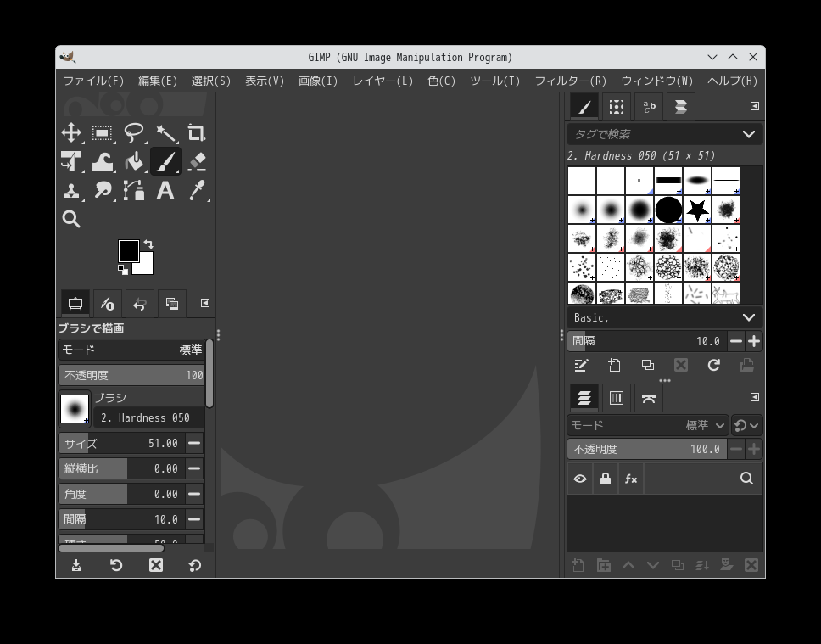Image resolution: width=821 pixels, height=644 pixels.
Task: Open the Windows menu
Action: coord(656,81)
